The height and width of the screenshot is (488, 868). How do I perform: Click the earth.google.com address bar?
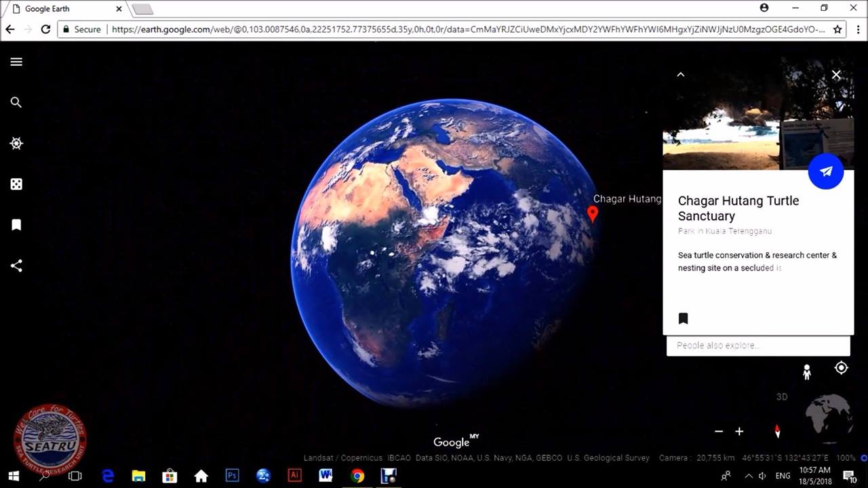pyautogui.click(x=468, y=29)
